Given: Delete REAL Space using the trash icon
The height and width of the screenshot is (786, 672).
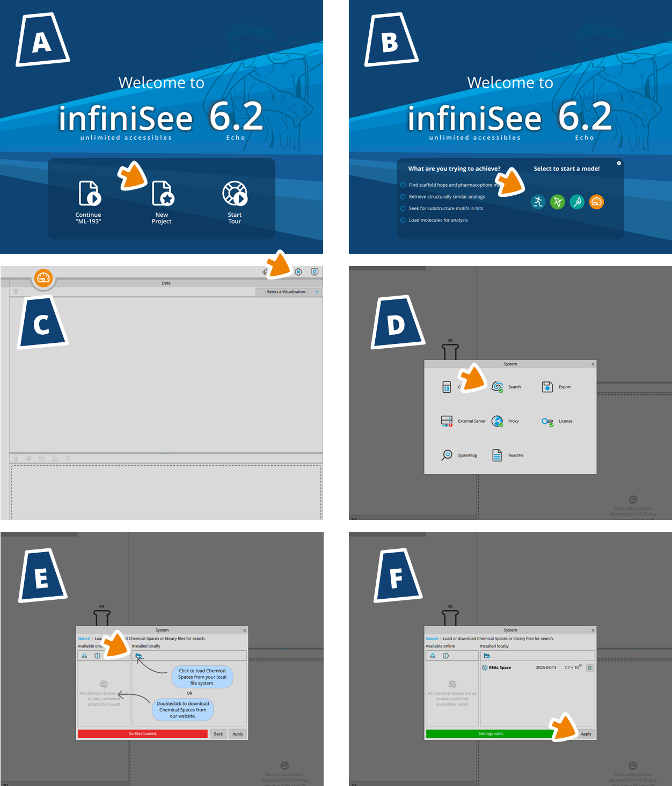Looking at the screenshot, I should point(589,668).
